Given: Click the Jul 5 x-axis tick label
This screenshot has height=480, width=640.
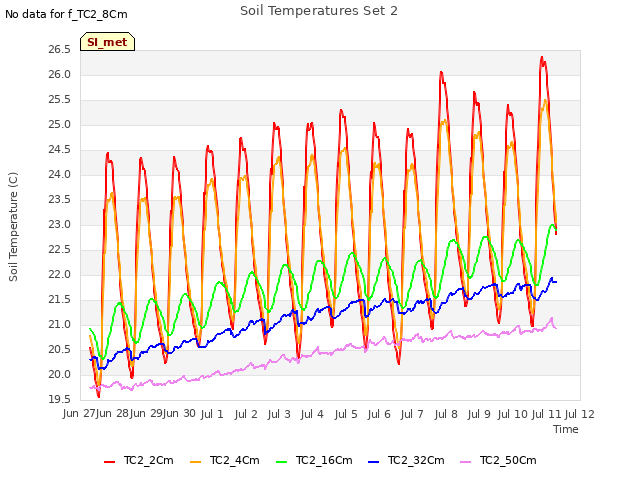Looking at the screenshot, I should point(346,414).
